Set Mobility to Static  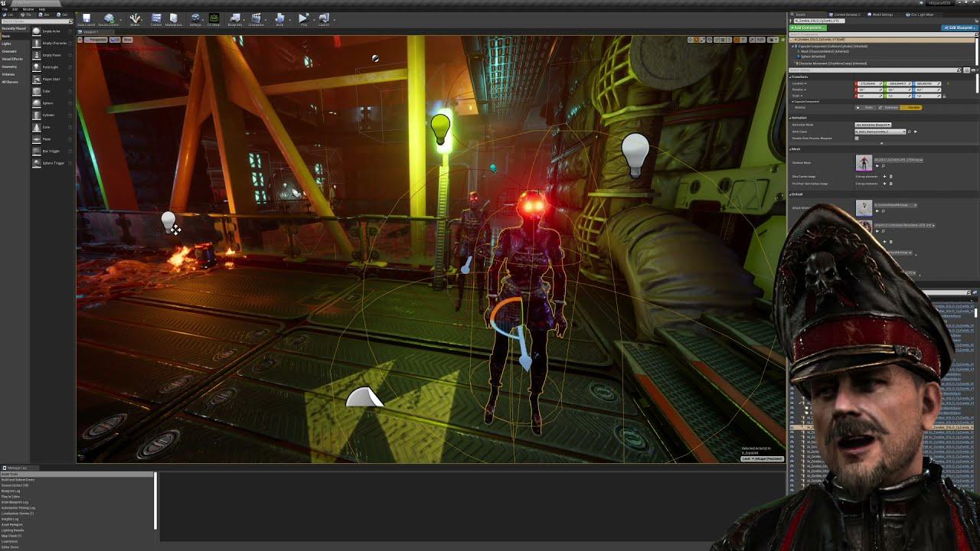[x=865, y=107]
